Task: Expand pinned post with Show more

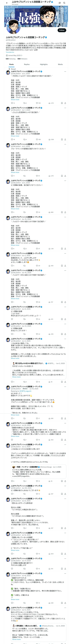Action: [15, 99]
